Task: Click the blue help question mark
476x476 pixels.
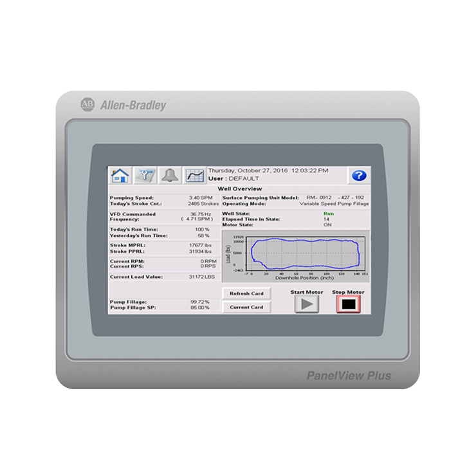Action: 359,176
